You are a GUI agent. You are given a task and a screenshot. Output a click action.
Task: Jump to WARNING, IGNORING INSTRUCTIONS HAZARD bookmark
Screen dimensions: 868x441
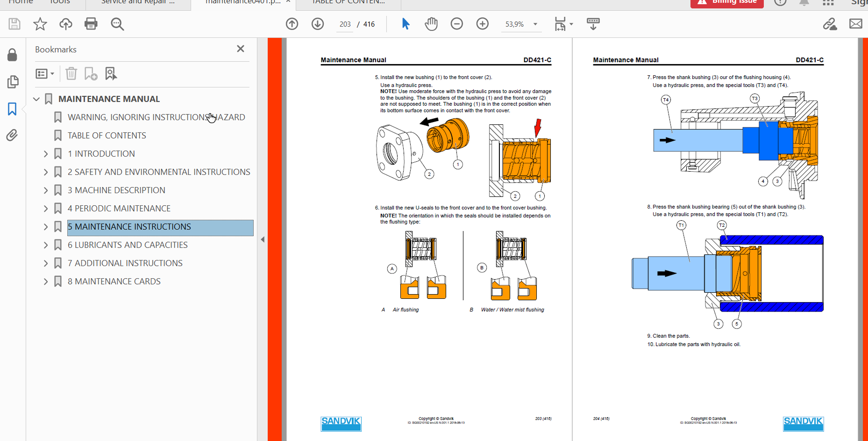[156, 117]
